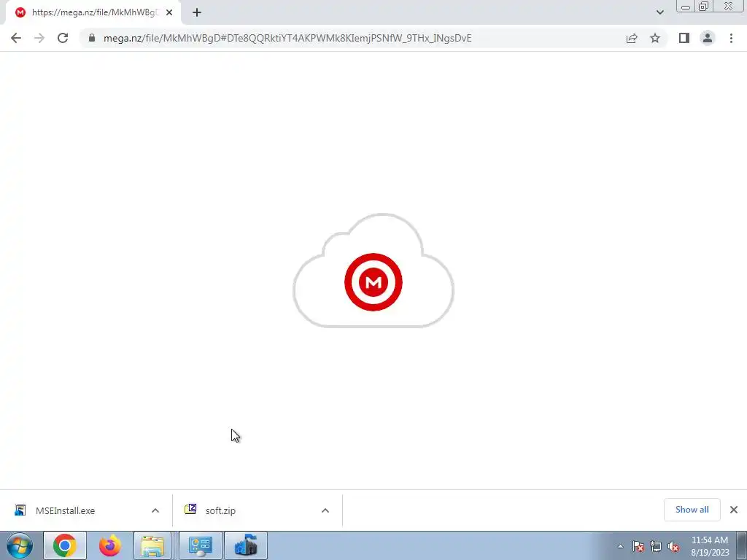Minimize the Chrome window
Viewport: 747px width, 560px height.
coord(686,7)
